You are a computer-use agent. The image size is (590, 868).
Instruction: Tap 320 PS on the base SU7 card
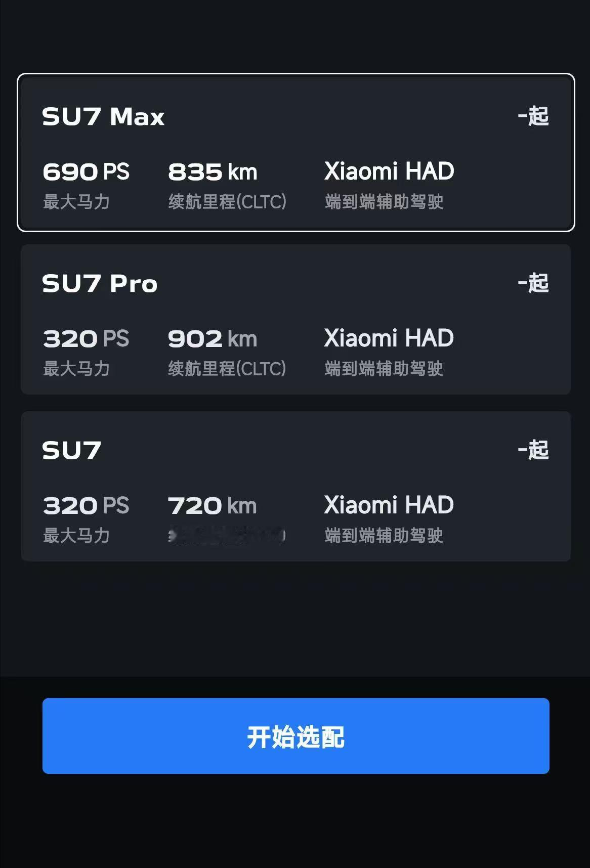click(86, 506)
